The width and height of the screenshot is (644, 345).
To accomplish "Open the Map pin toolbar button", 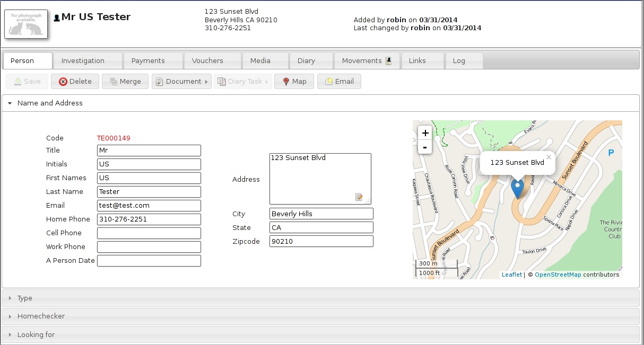I will click(x=294, y=82).
